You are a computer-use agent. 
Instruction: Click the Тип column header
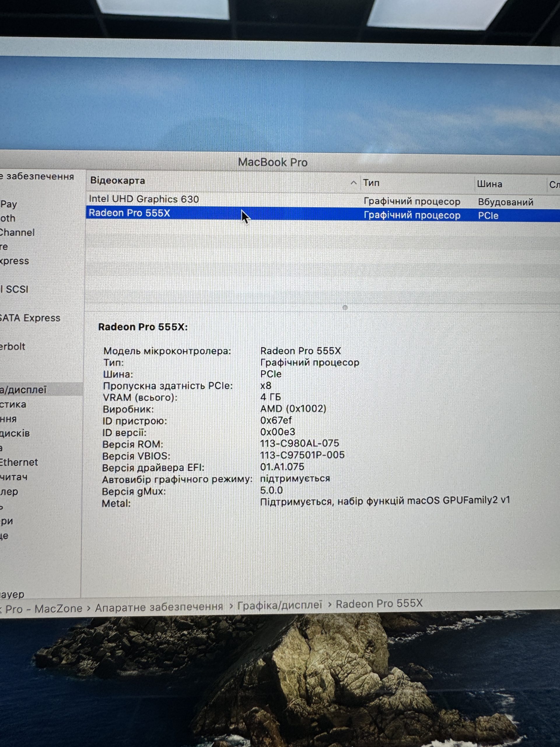pos(371,183)
